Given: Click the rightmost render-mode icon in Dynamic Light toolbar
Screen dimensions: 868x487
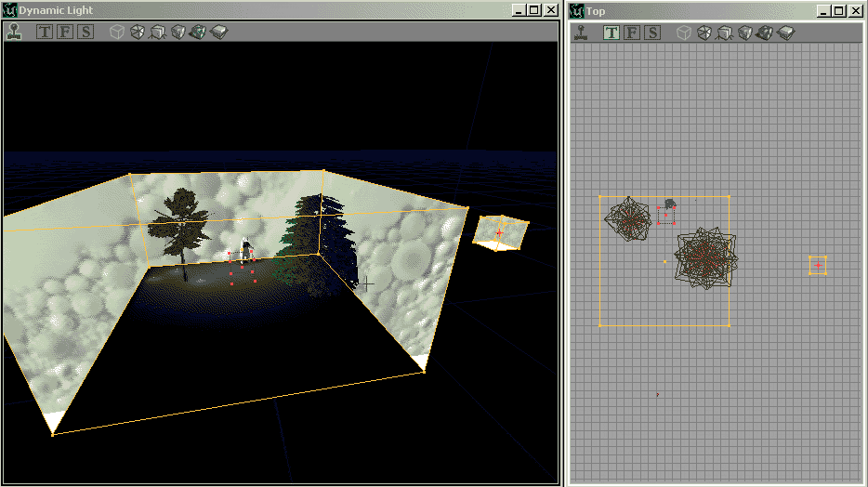Looking at the screenshot, I should pyautogui.click(x=219, y=32).
